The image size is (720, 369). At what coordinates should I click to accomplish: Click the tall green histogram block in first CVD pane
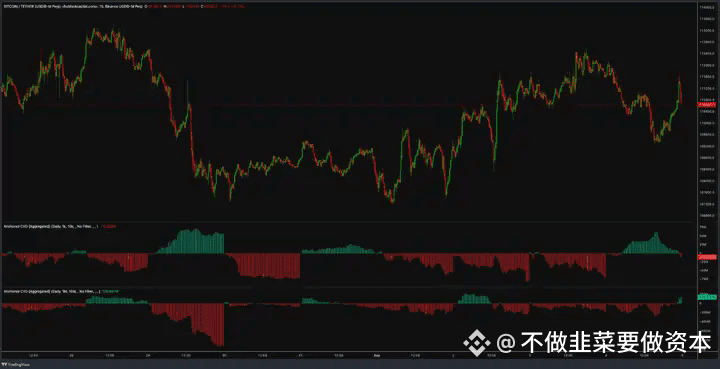click(191, 241)
